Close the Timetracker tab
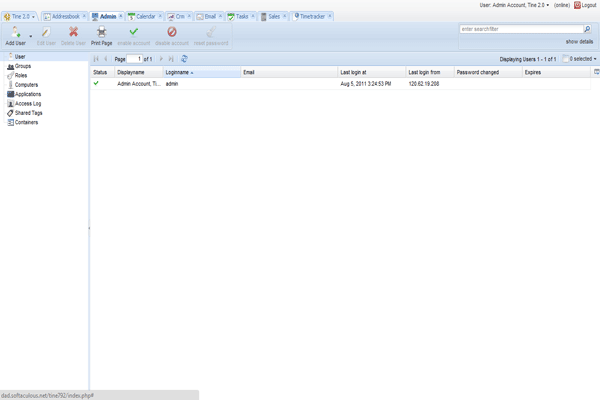 pos(331,17)
